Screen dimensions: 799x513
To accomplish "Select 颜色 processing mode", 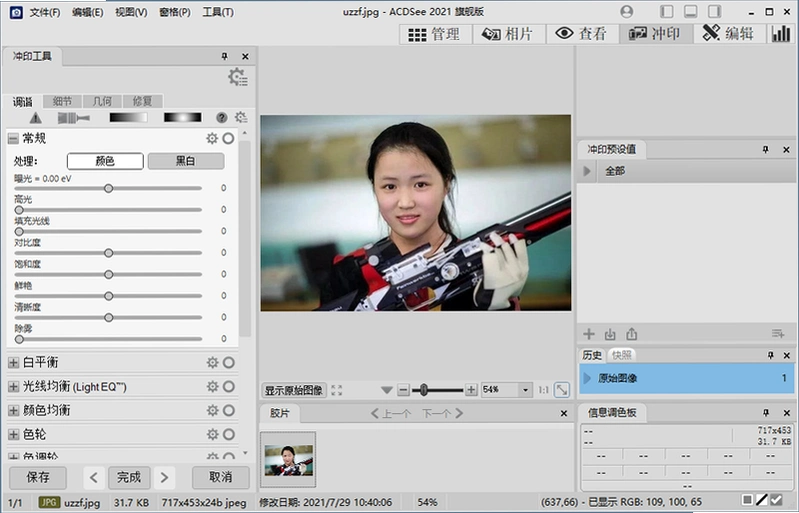I will pyautogui.click(x=105, y=161).
